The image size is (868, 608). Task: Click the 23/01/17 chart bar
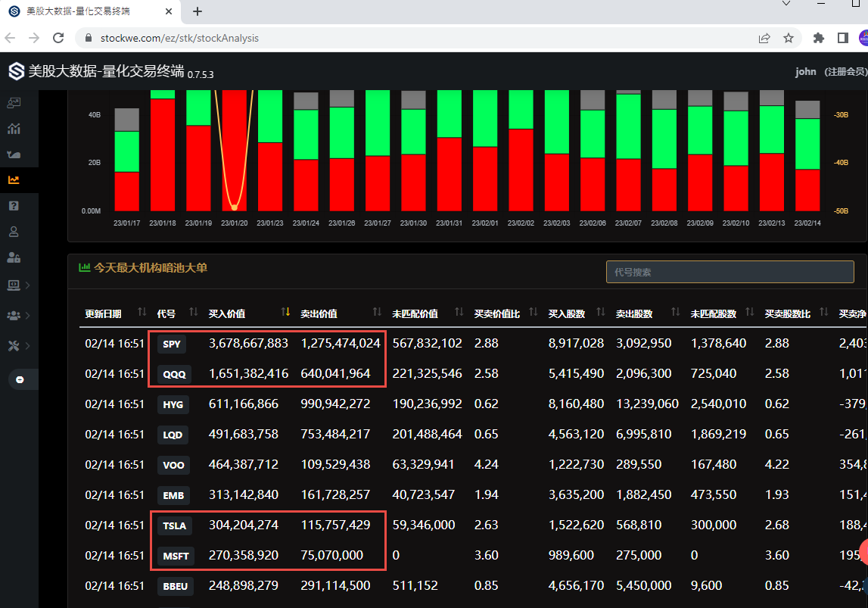(x=127, y=160)
